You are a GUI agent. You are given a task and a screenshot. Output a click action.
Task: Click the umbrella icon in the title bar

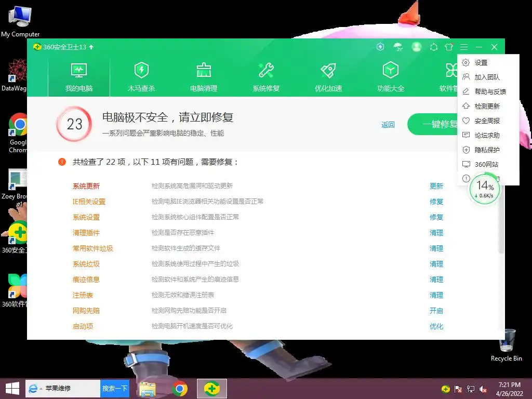398,47
